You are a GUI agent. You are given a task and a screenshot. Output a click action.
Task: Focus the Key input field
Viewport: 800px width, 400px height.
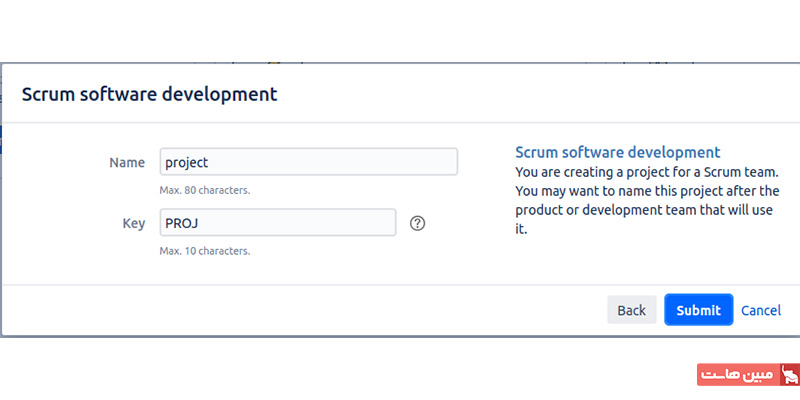pos(278,222)
